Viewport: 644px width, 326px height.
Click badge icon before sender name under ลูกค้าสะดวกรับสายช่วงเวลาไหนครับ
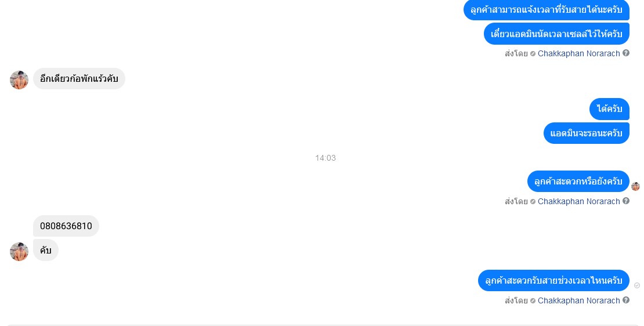coord(533,300)
